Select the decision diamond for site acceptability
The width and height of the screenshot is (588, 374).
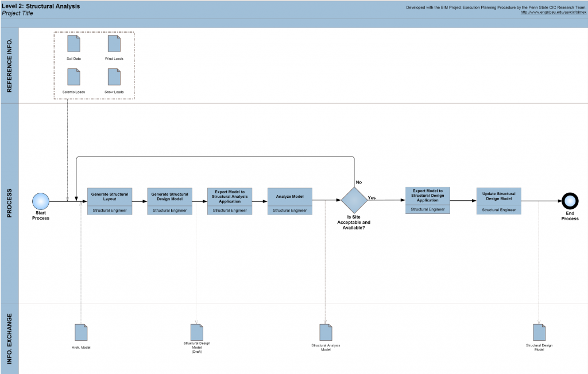point(354,200)
